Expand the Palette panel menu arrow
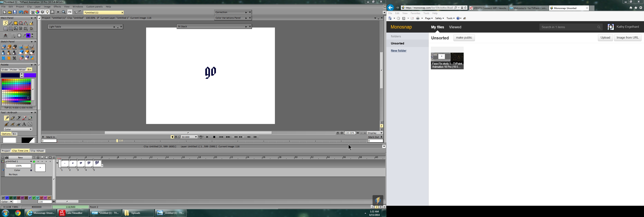644x217 pixels. coord(32,65)
